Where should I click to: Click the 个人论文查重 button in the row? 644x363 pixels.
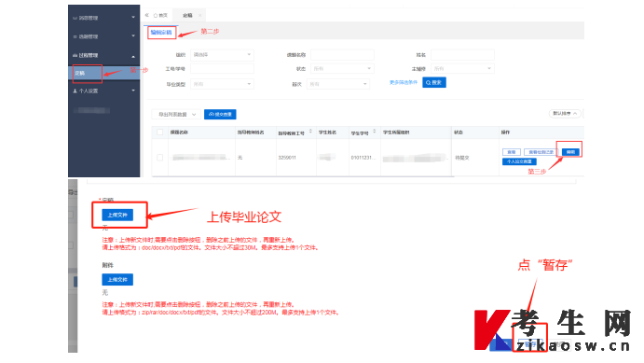point(519,161)
